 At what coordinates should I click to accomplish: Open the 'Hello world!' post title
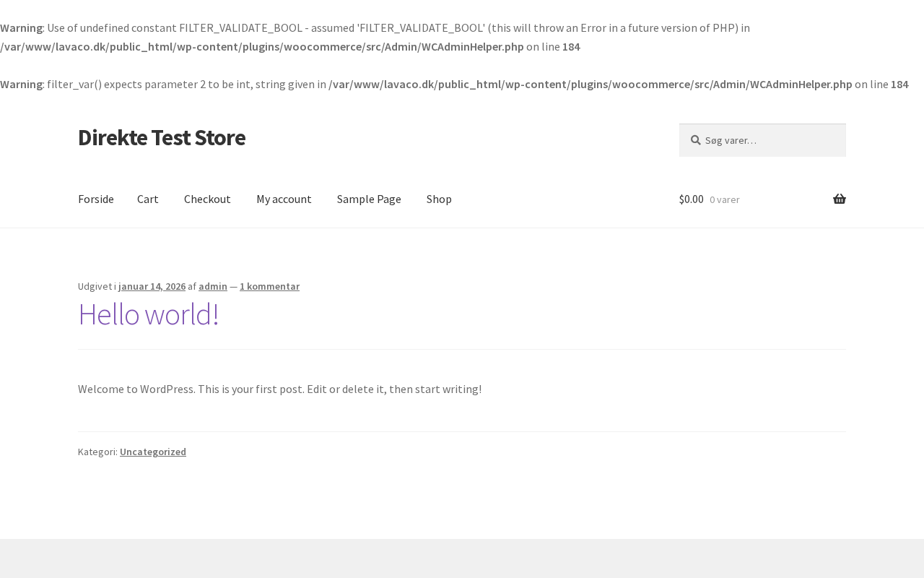click(149, 315)
